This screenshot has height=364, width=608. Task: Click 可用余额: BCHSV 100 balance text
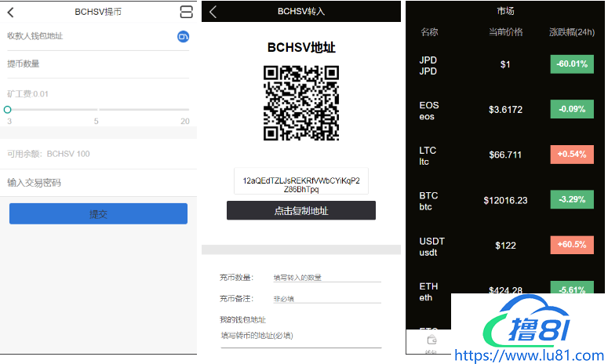pyautogui.click(x=49, y=154)
